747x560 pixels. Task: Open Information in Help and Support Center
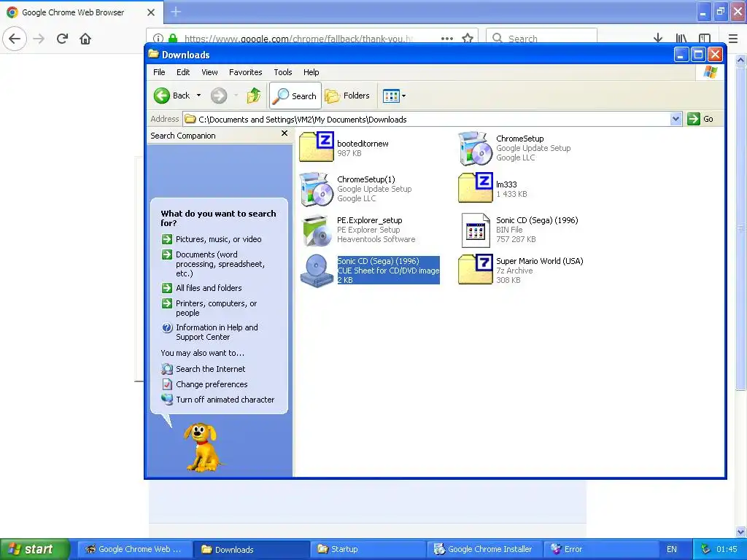coord(217,332)
